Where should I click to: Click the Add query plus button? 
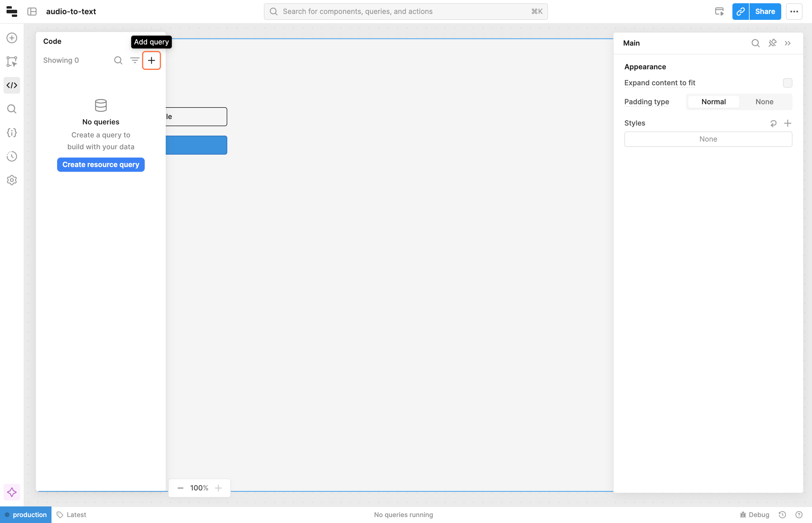pos(151,60)
